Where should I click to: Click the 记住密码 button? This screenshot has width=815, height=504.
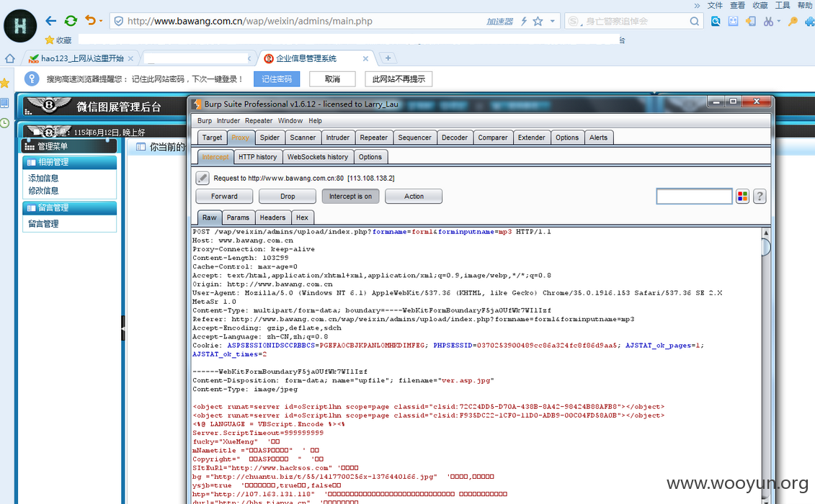(x=277, y=79)
